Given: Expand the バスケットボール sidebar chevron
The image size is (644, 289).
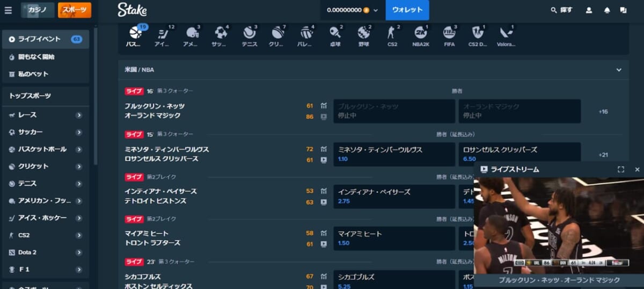Looking at the screenshot, I should pyautogui.click(x=79, y=149).
